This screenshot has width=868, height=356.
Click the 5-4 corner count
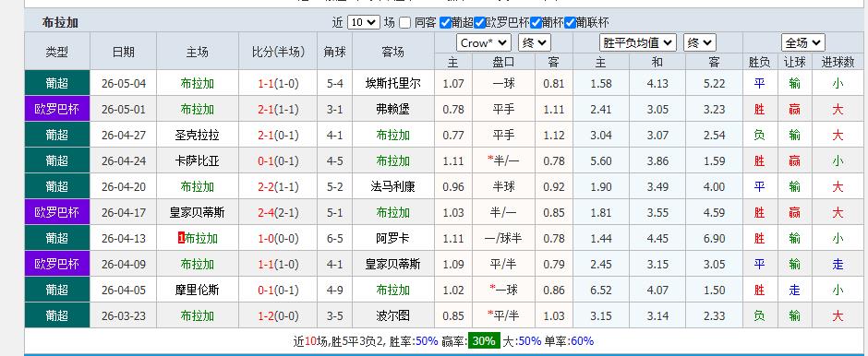[335, 84]
